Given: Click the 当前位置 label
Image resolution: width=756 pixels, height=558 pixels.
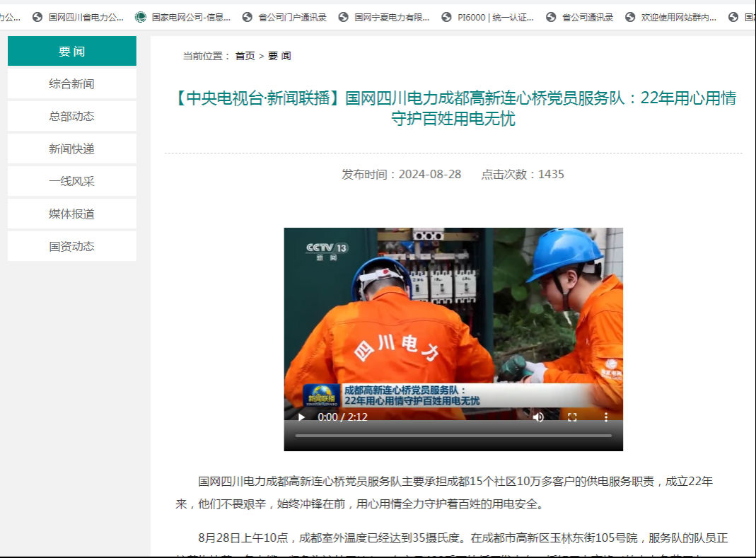Looking at the screenshot, I should 207,56.
